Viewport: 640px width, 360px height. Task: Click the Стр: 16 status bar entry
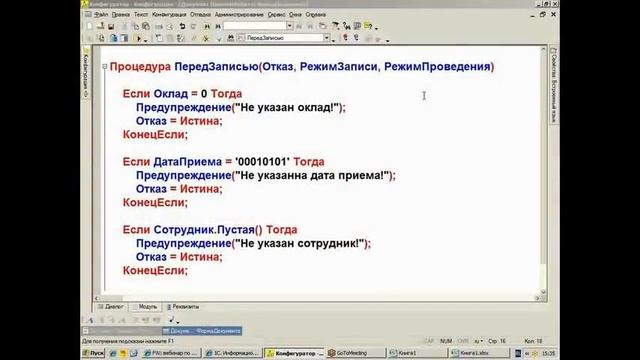(x=497, y=341)
